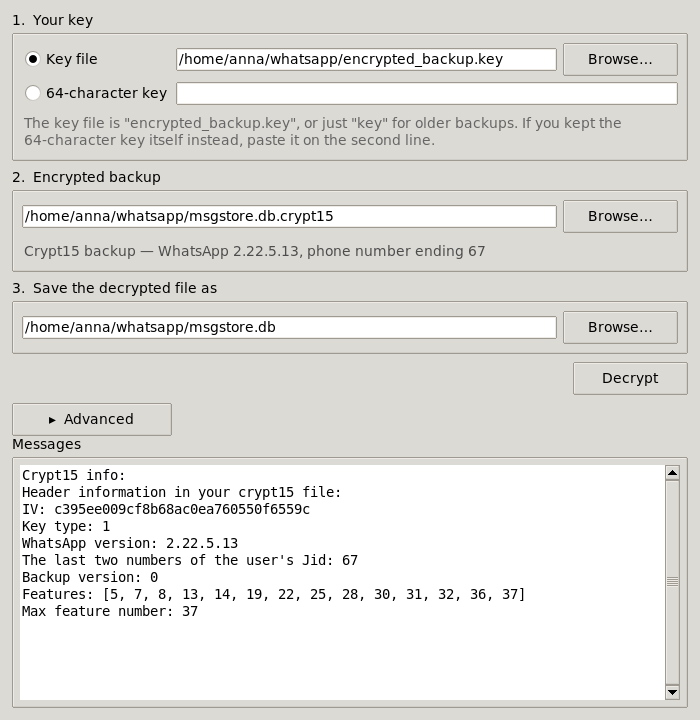Click 'Max feature number: 37' line
This screenshot has height=720, width=700.
(110, 611)
